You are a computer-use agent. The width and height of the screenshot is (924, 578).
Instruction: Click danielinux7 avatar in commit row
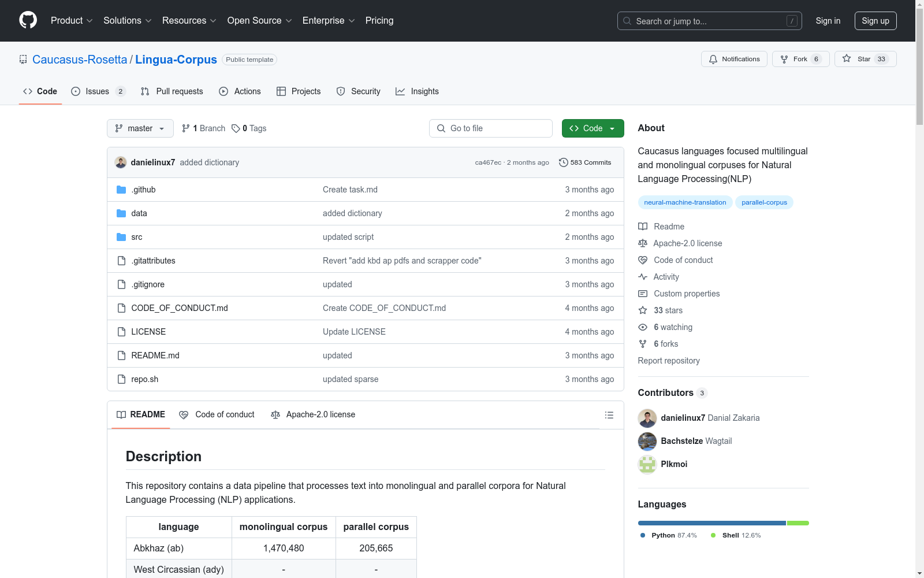coord(121,162)
